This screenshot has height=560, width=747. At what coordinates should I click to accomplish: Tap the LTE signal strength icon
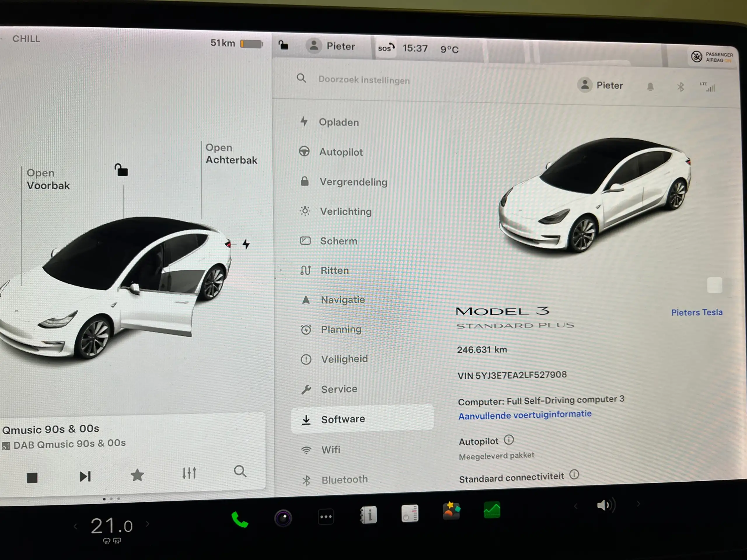pos(708,87)
